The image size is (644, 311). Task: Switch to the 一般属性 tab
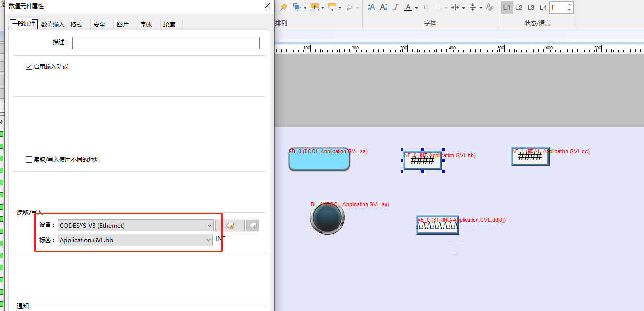(24, 24)
